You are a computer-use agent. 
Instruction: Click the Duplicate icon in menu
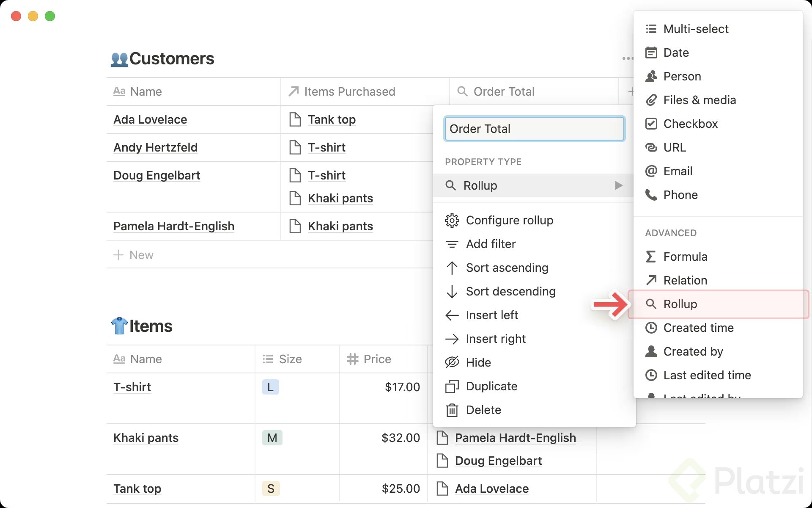click(452, 387)
